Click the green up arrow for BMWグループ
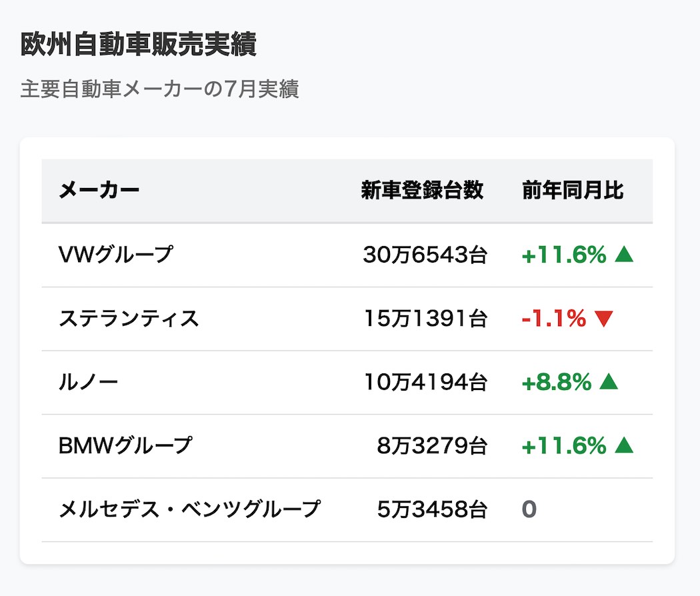 pyautogui.click(x=623, y=445)
